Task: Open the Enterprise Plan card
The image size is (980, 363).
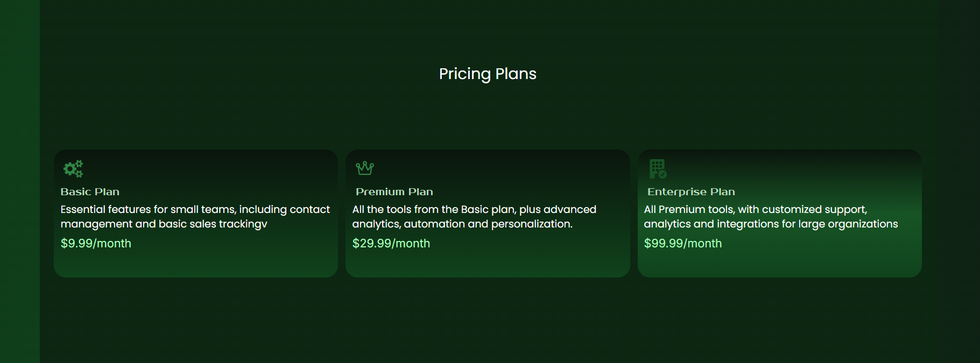Action: [x=780, y=213]
